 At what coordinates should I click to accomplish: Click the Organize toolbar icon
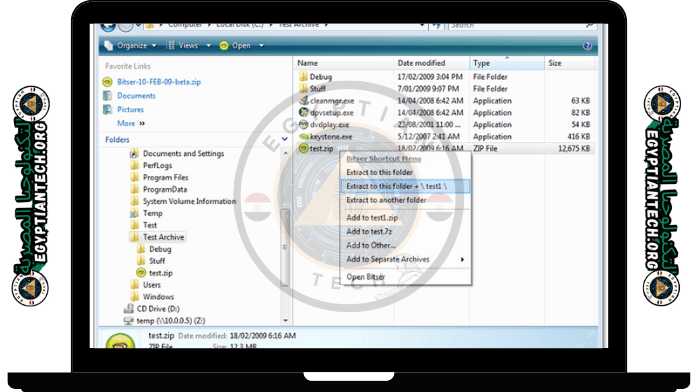pos(108,45)
